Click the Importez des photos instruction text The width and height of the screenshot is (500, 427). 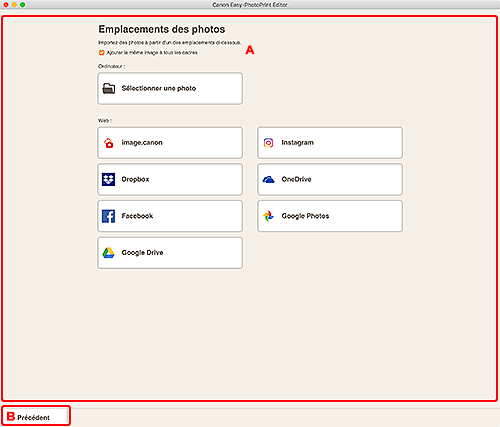tap(169, 43)
